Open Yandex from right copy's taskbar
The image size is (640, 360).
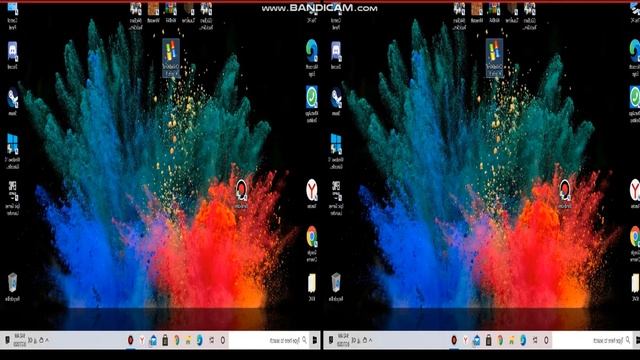tap(465, 340)
